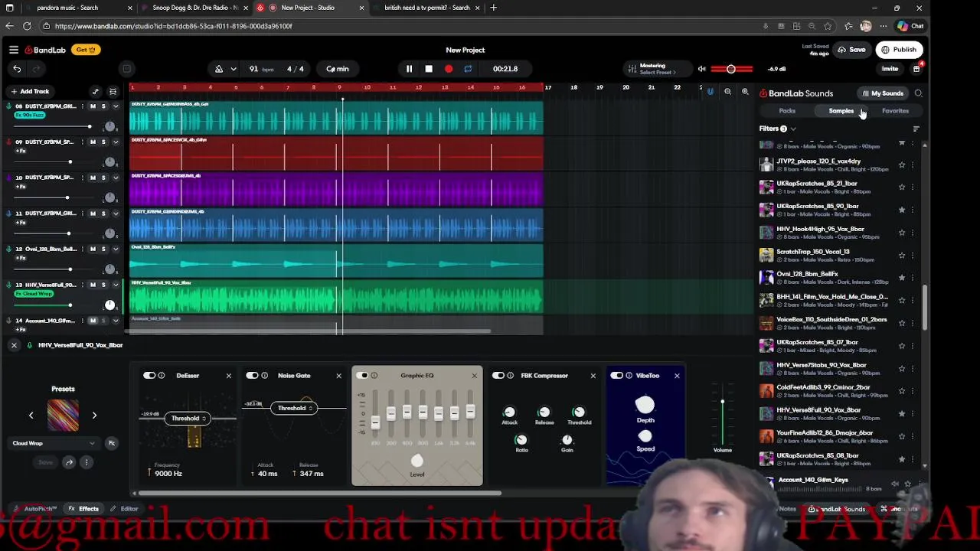Image resolution: width=980 pixels, height=551 pixels.
Task: Select next preset arrow
Action: (x=94, y=416)
